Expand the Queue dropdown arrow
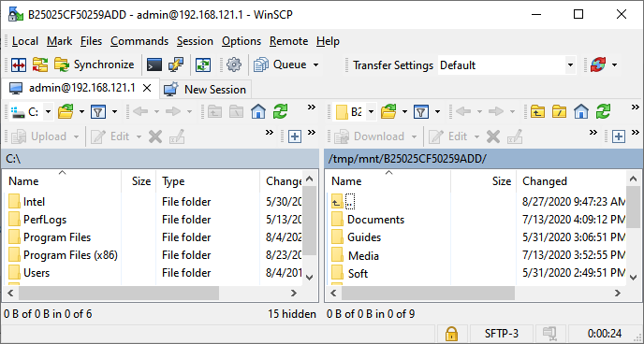Screen dimensions: 644x344 315,64
